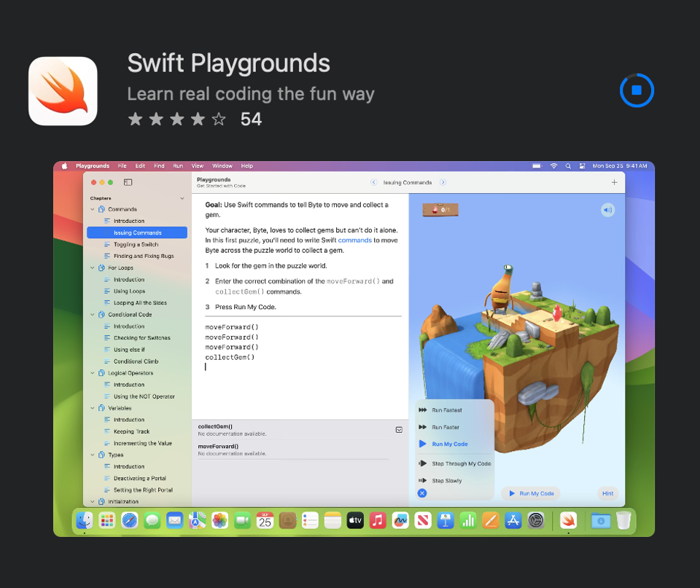Collapse the Initialization chapter
This screenshot has height=588, width=700.
[93, 501]
